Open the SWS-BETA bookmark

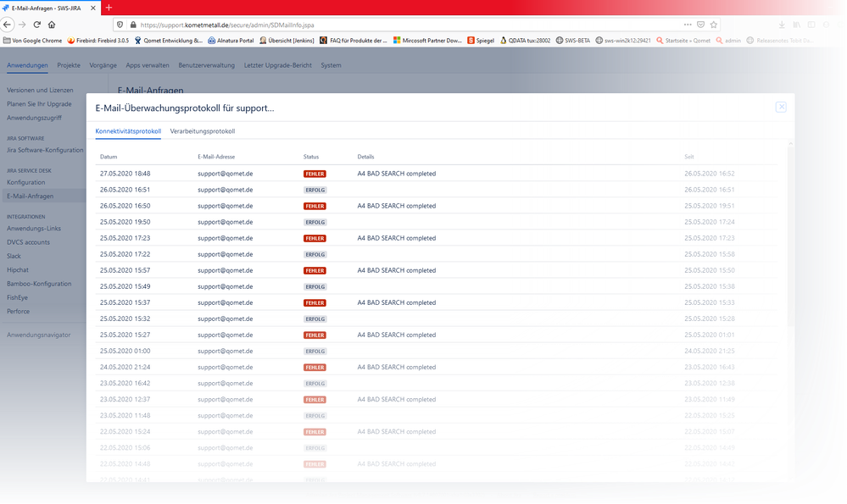[x=573, y=41]
